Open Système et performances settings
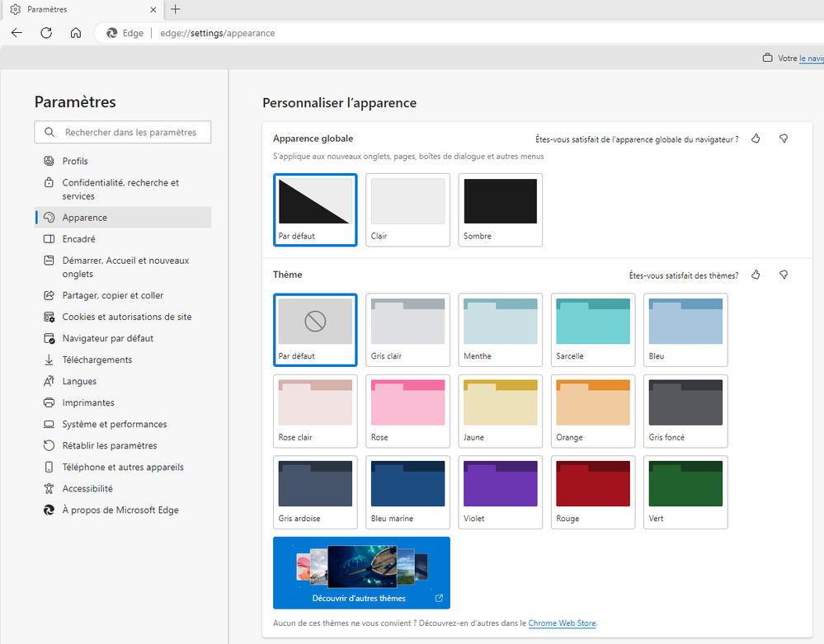This screenshot has width=824, height=644. point(123,424)
